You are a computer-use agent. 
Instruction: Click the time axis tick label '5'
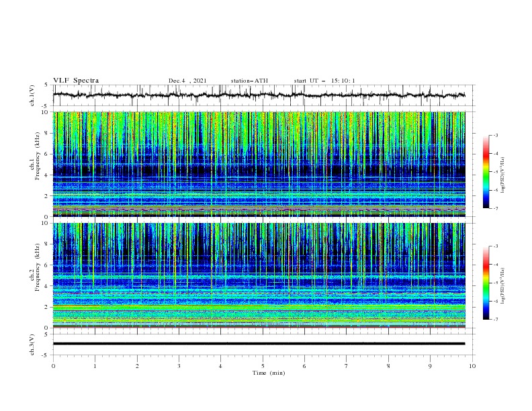tap(263, 366)
